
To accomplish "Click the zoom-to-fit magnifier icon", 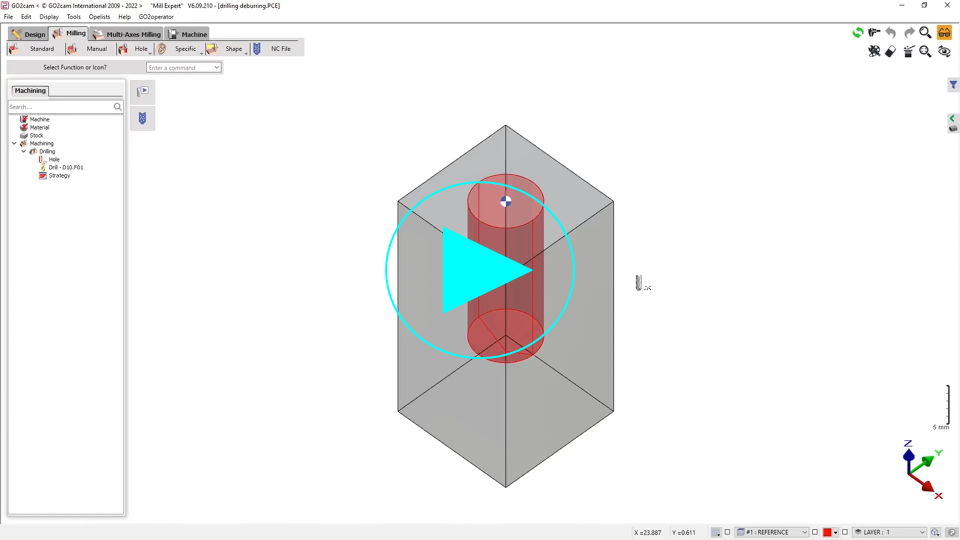I will (925, 51).
